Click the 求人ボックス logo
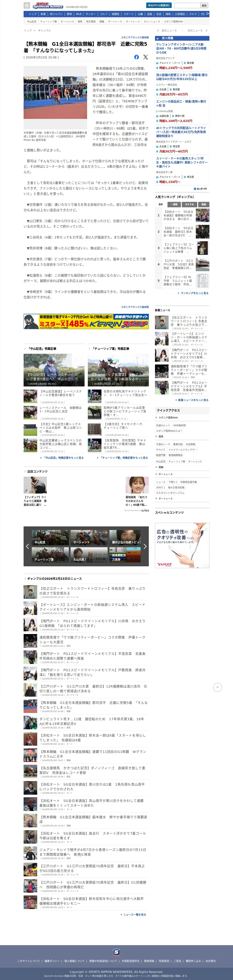The width and height of the screenshot is (233, 980). point(200,189)
